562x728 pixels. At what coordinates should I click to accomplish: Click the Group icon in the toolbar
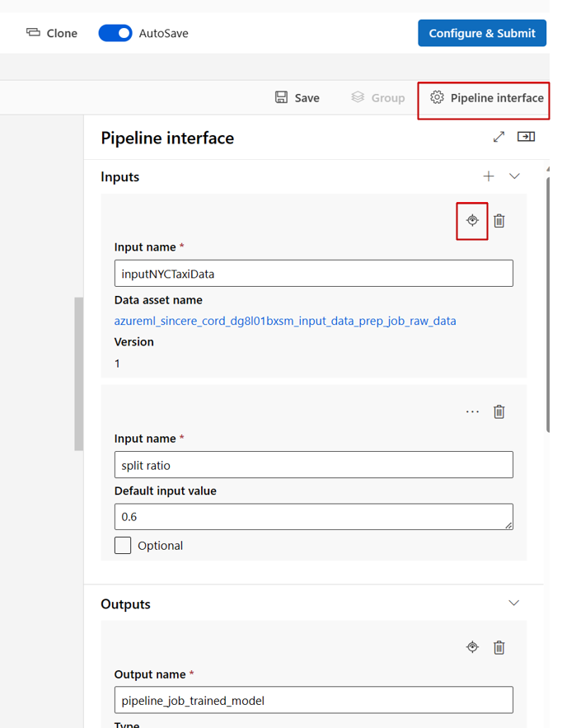(x=356, y=96)
